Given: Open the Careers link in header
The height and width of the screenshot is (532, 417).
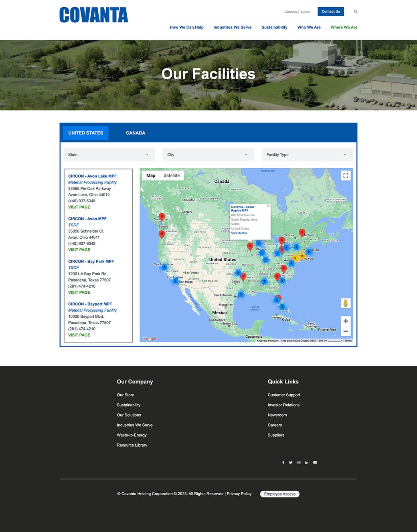Looking at the screenshot, I should [x=291, y=12].
